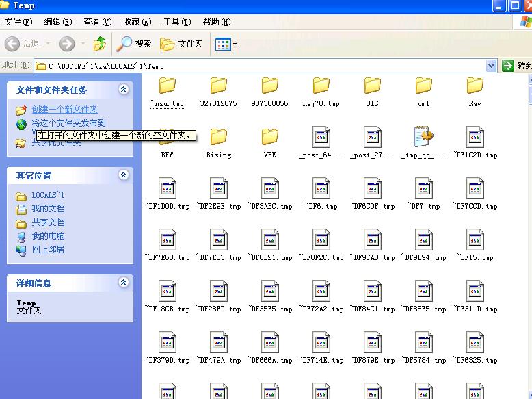
Task: Click the 转到 Go button
Action: click(516, 66)
